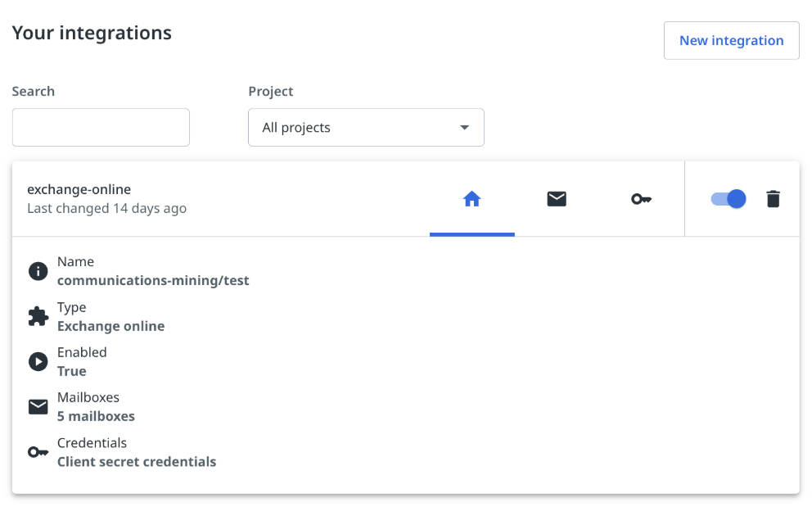Click the key icon beside Credentials
The width and height of the screenshot is (812, 507).
pyautogui.click(x=38, y=452)
